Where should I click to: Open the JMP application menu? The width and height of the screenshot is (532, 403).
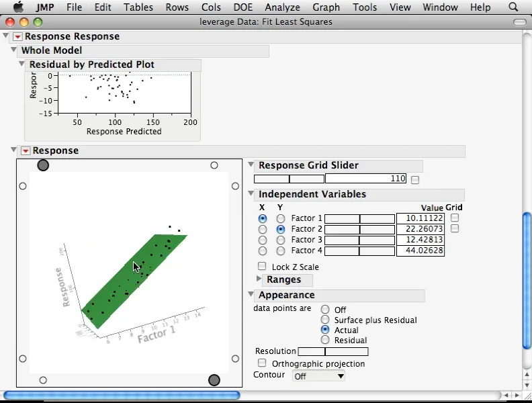click(x=45, y=7)
